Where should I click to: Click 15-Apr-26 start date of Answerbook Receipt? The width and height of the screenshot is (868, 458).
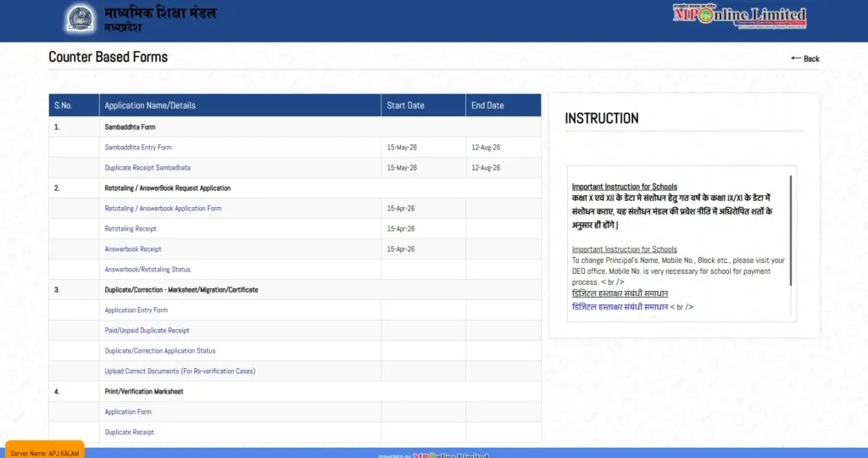tap(401, 249)
